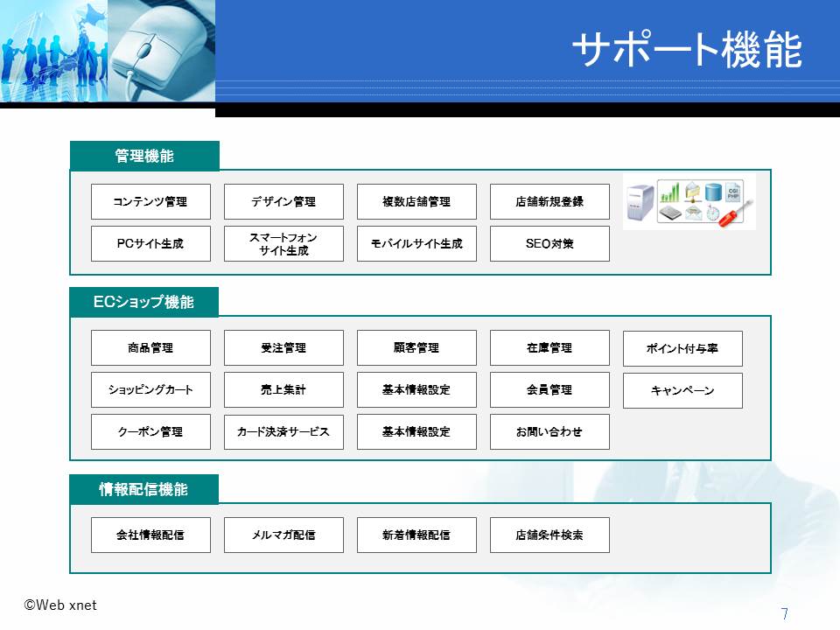Click the 新着情報配信 box
The width and height of the screenshot is (840, 630).
click(x=416, y=535)
